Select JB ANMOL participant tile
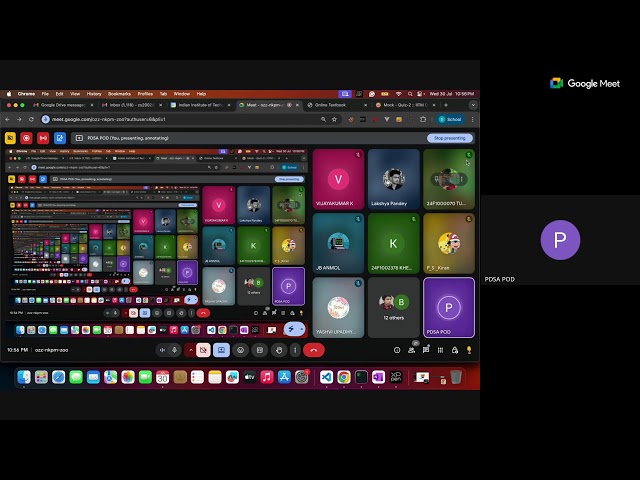The width and height of the screenshot is (640, 480). tap(338, 243)
